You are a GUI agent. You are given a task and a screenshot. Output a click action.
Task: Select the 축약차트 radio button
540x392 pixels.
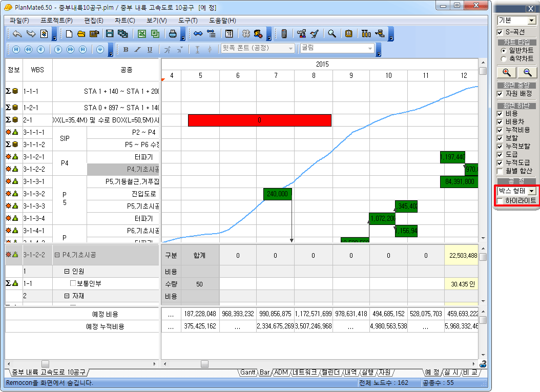click(503, 59)
